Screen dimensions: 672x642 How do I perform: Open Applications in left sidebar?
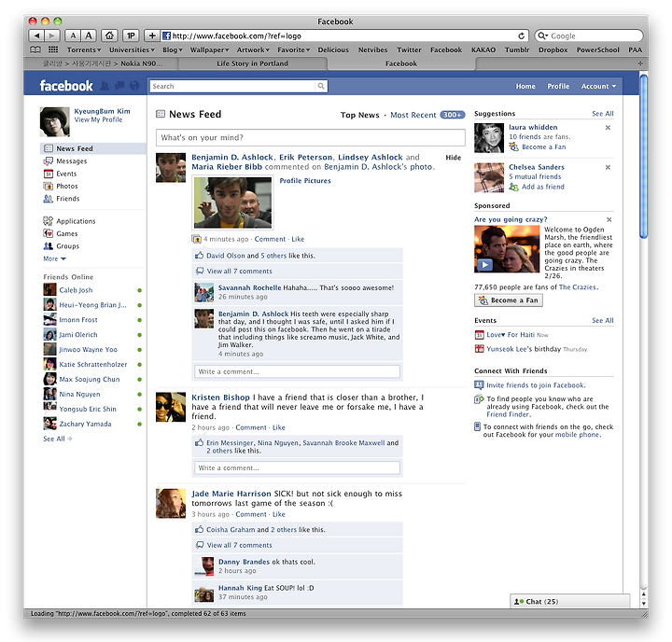(x=76, y=221)
